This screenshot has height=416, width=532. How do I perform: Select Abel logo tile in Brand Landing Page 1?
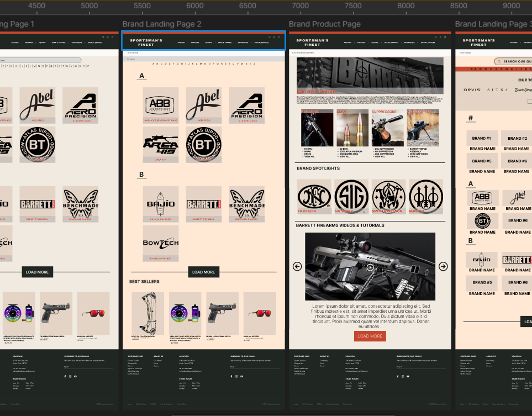[38, 105]
